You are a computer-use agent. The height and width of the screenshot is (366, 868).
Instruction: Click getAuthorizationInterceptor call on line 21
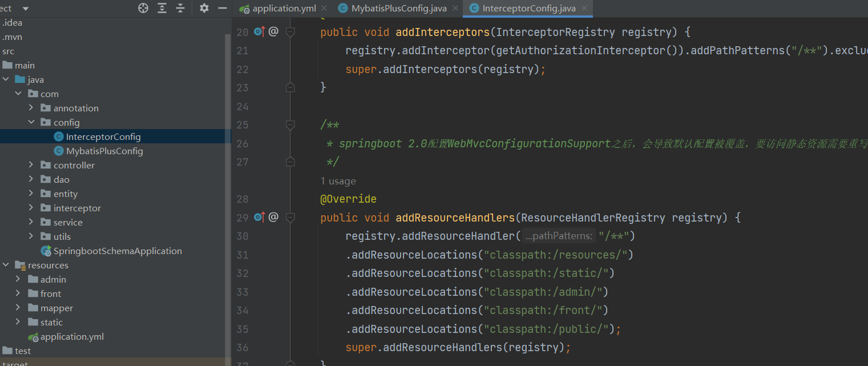(x=588, y=50)
